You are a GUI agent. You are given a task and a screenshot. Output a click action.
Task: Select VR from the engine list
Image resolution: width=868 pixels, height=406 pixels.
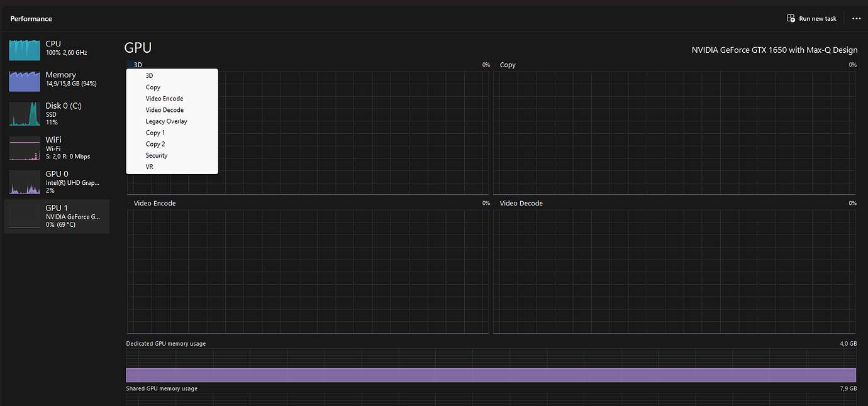click(150, 167)
